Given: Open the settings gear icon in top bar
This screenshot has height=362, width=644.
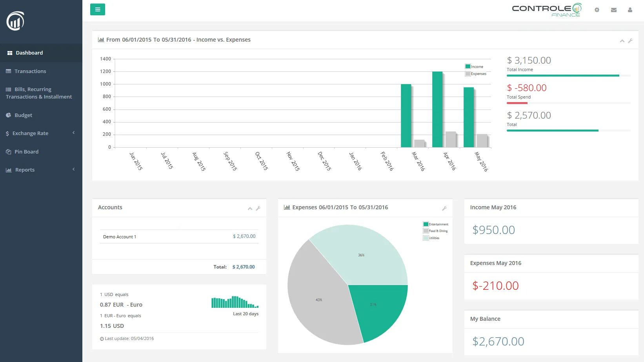Looking at the screenshot, I should 597,10.
